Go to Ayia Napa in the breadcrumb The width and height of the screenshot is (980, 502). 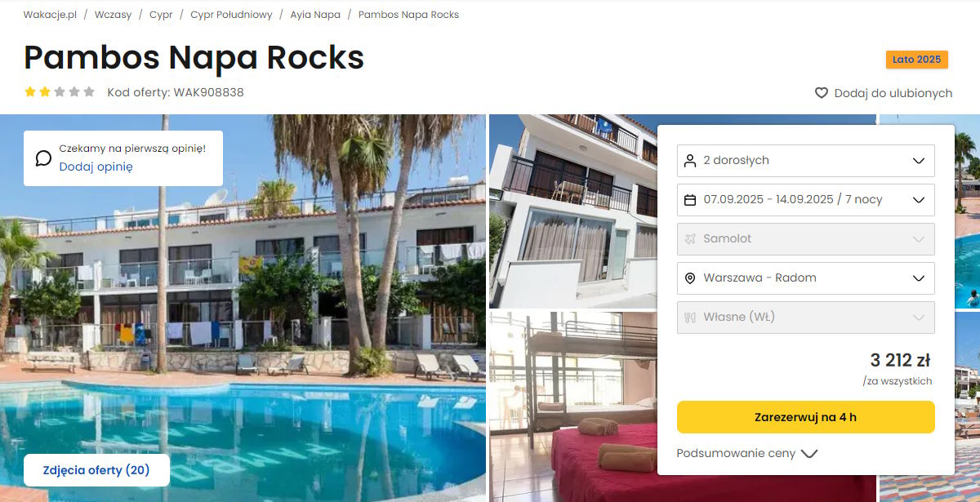pyautogui.click(x=315, y=15)
